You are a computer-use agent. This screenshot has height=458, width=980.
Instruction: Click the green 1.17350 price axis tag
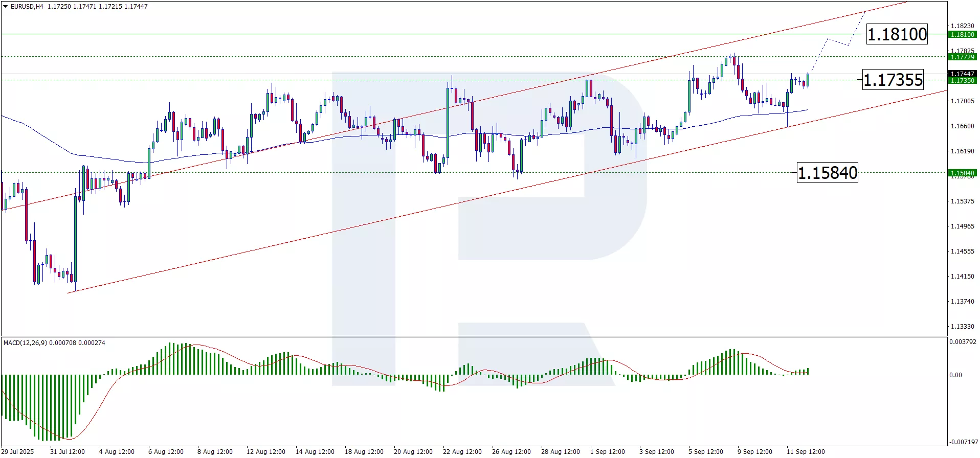click(962, 81)
